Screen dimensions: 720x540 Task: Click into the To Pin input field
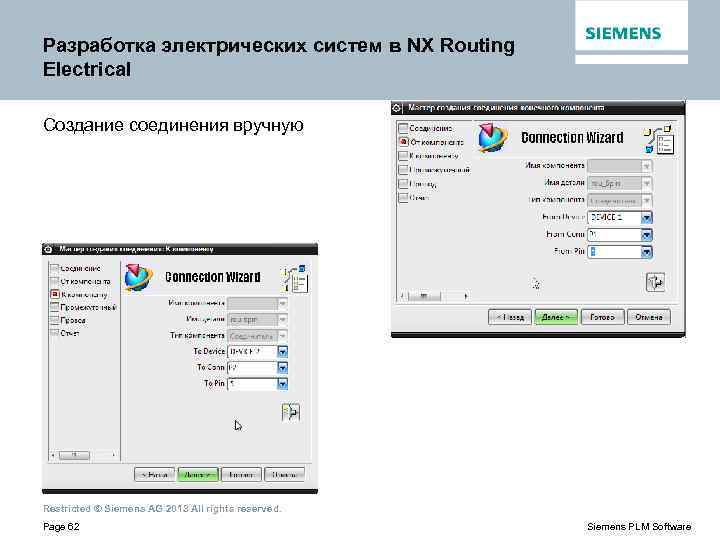253,384
